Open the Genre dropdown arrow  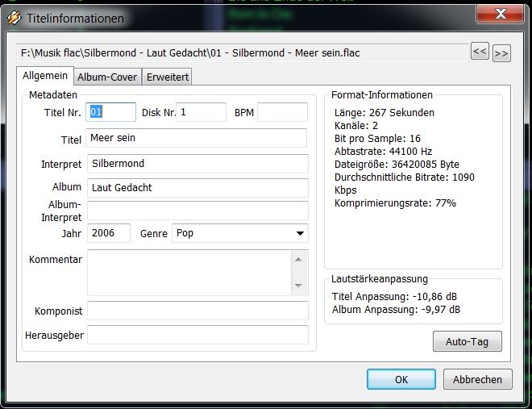click(x=300, y=233)
